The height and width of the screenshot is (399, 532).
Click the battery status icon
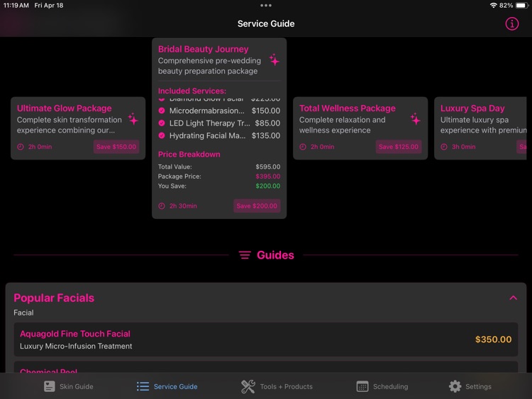tap(521, 6)
